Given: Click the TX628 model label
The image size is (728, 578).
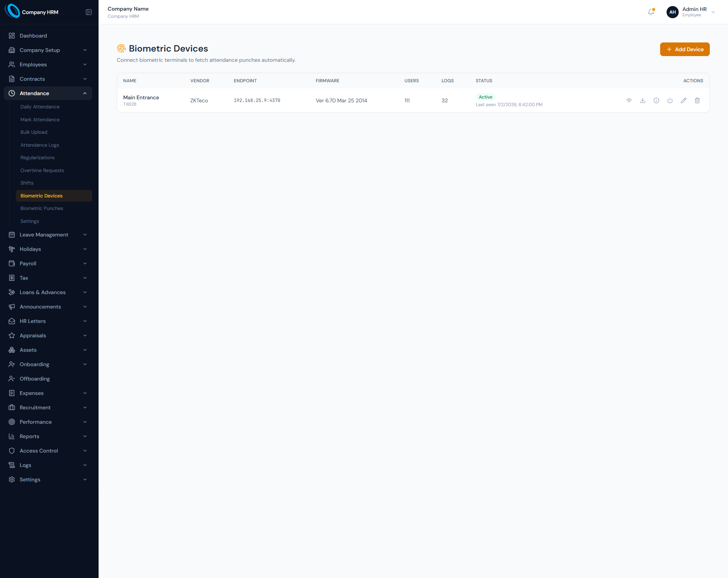Looking at the screenshot, I should [130, 104].
